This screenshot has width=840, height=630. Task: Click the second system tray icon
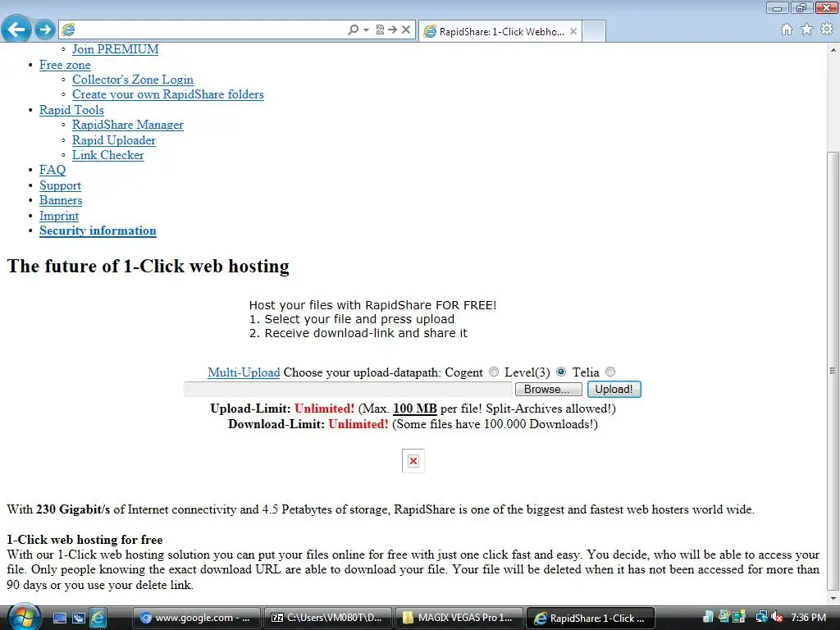coord(725,617)
